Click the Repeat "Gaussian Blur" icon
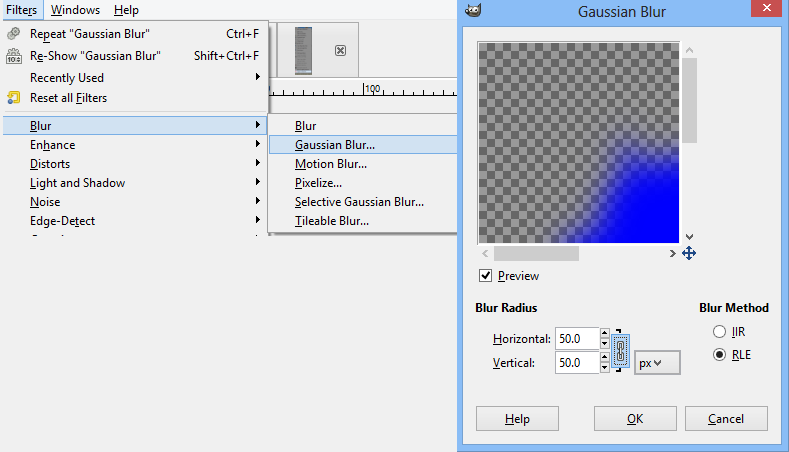This screenshot has height=452, width=789. click(x=13, y=34)
